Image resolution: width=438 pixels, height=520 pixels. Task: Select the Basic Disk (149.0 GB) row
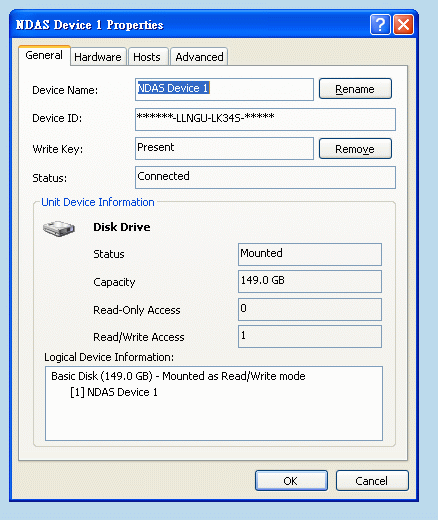178,376
